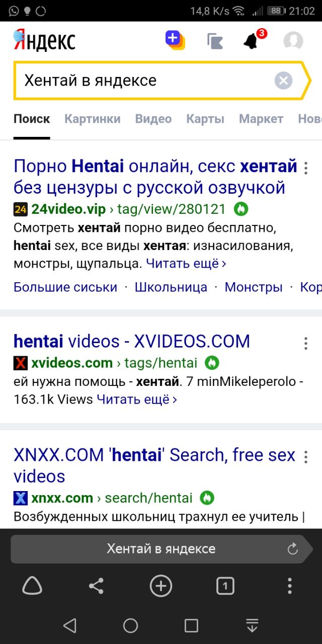
Task: Focus the Yandex search input field
Action: click(x=146, y=80)
